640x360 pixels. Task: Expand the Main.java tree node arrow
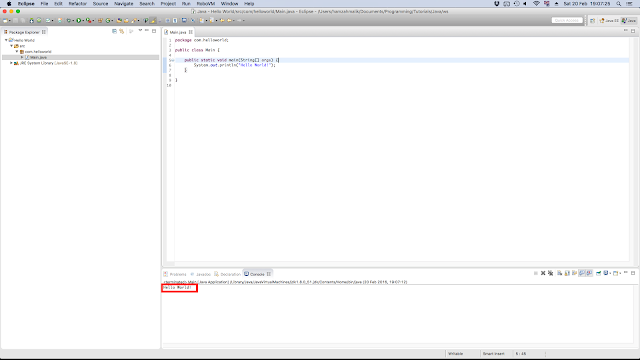(22, 57)
